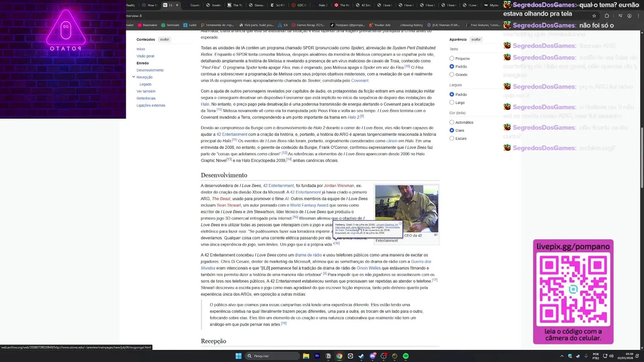Open Discord from the taskbar

pos(372,356)
